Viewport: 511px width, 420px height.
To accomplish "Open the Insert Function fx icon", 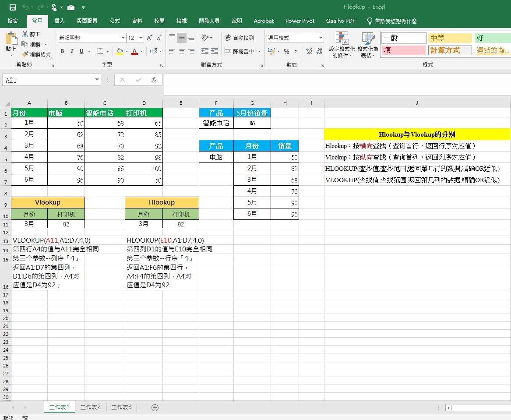I will (154, 80).
